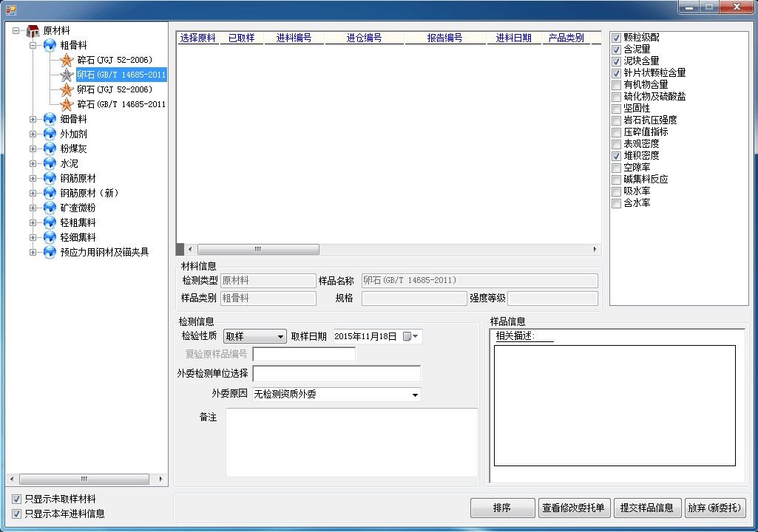Click the 报告编号 column header
Screen dimensions: 758x532
pyautogui.click(x=444, y=38)
